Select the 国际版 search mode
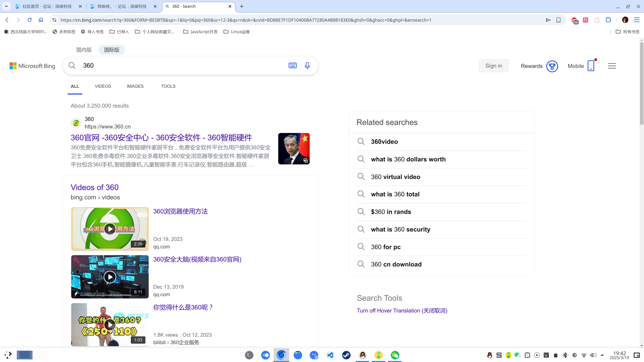Viewport: 644px width, 362px height. [112, 50]
